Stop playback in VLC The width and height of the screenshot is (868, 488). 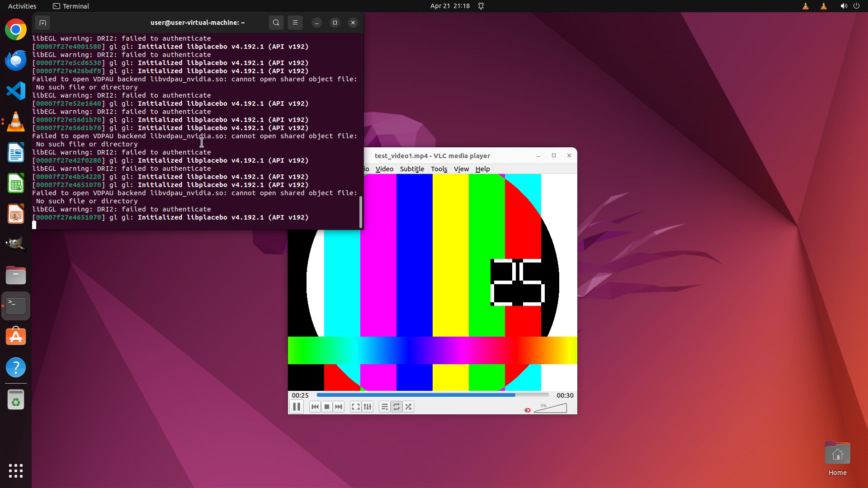click(327, 407)
